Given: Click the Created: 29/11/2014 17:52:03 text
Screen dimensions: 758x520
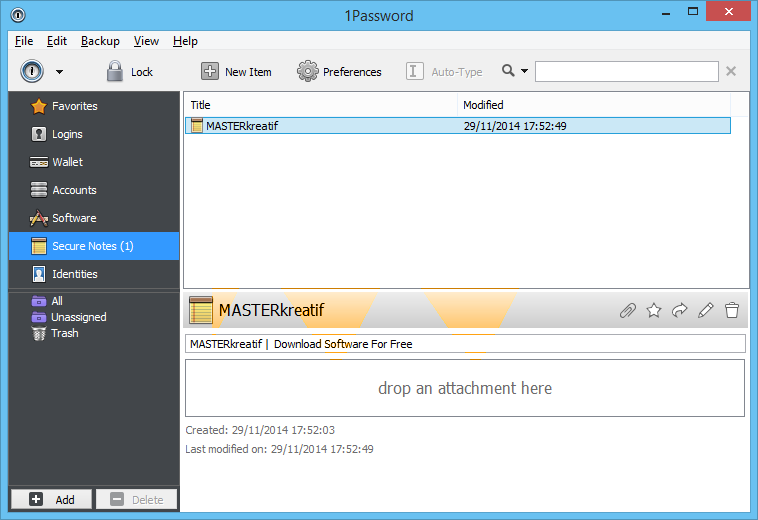Looking at the screenshot, I should (260, 430).
